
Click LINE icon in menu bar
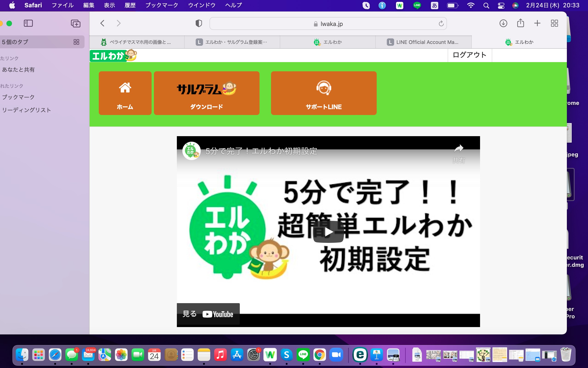click(417, 5)
